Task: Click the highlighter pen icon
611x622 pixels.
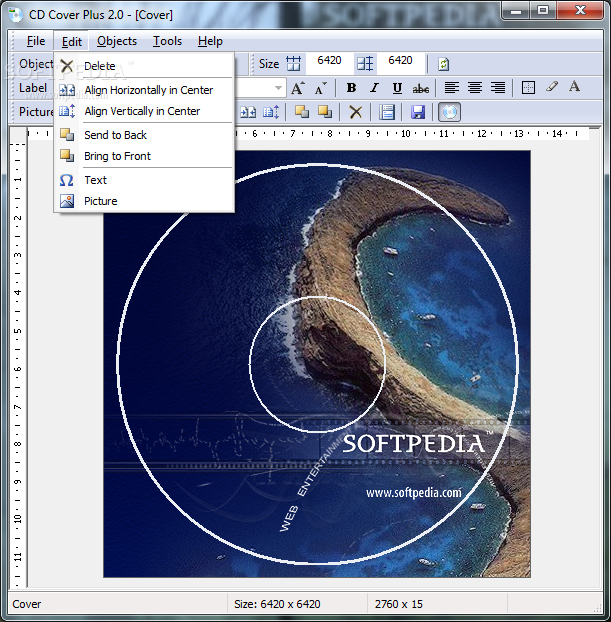Action: point(551,87)
